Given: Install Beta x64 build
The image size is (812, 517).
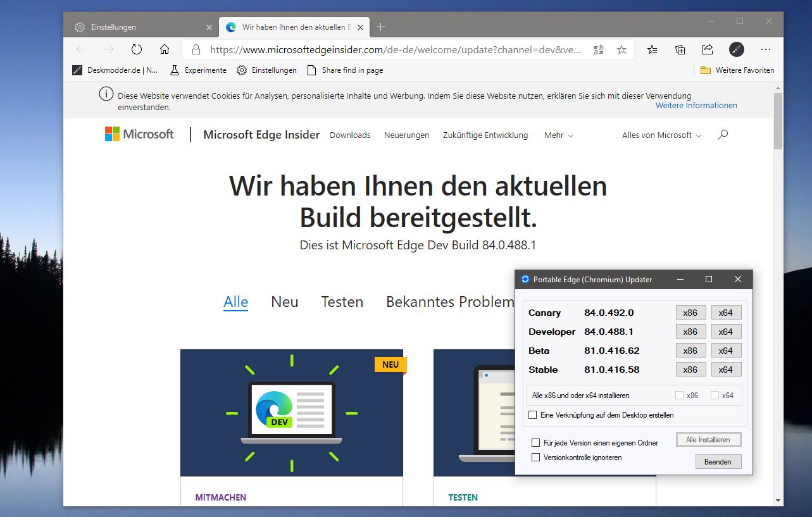Looking at the screenshot, I should pos(726,351).
